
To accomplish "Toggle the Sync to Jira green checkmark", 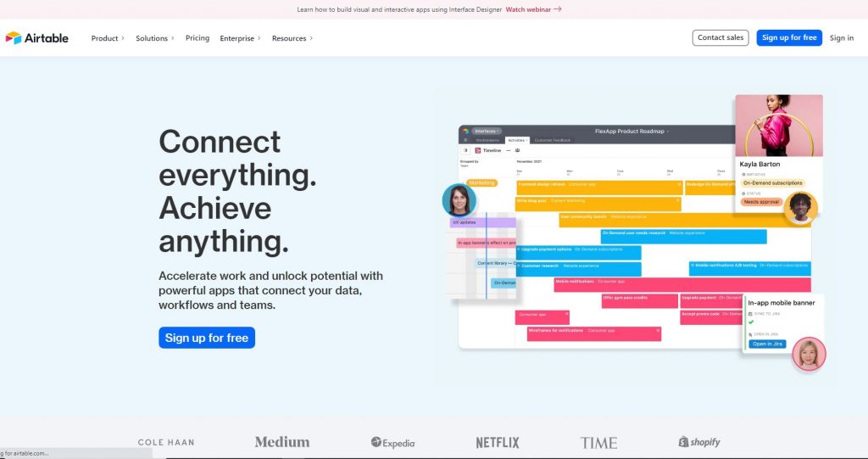I will (x=751, y=322).
